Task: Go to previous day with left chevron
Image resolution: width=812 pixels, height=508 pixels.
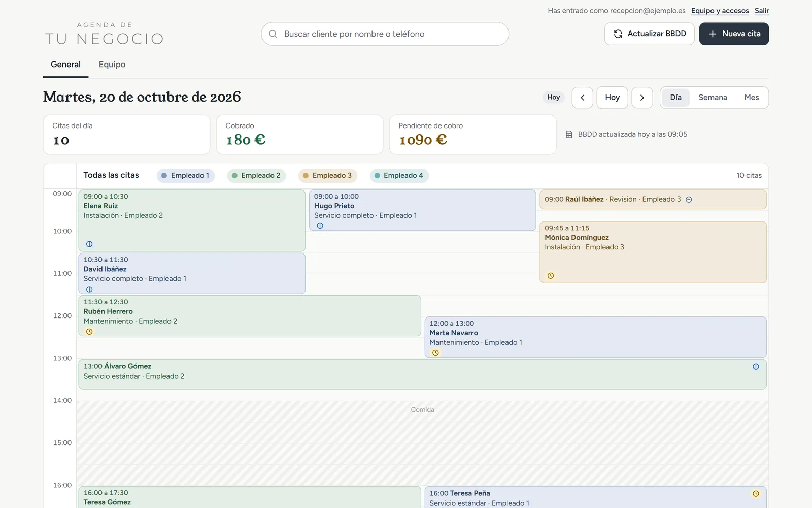Action: coord(583,98)
